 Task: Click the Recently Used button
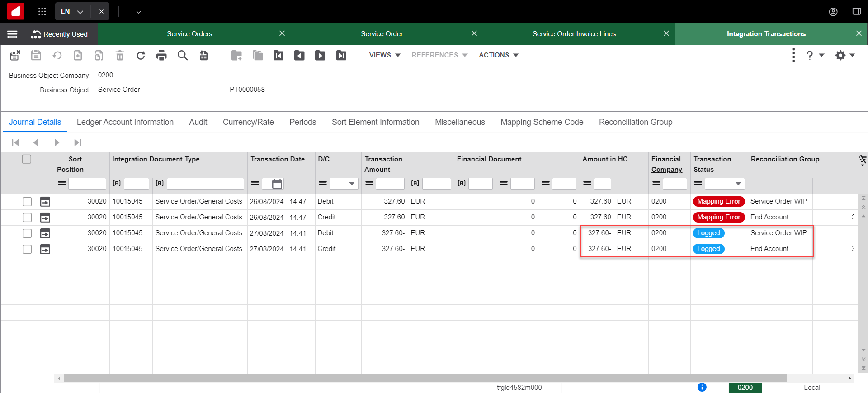[x=60, y=34]
